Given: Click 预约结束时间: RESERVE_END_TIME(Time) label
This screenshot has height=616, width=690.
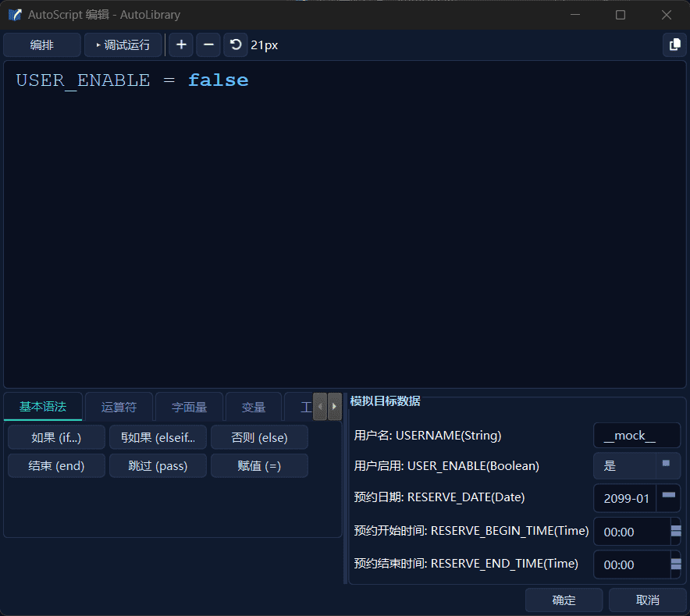Looking at the screenshot, I should click(x=466, y=564).
